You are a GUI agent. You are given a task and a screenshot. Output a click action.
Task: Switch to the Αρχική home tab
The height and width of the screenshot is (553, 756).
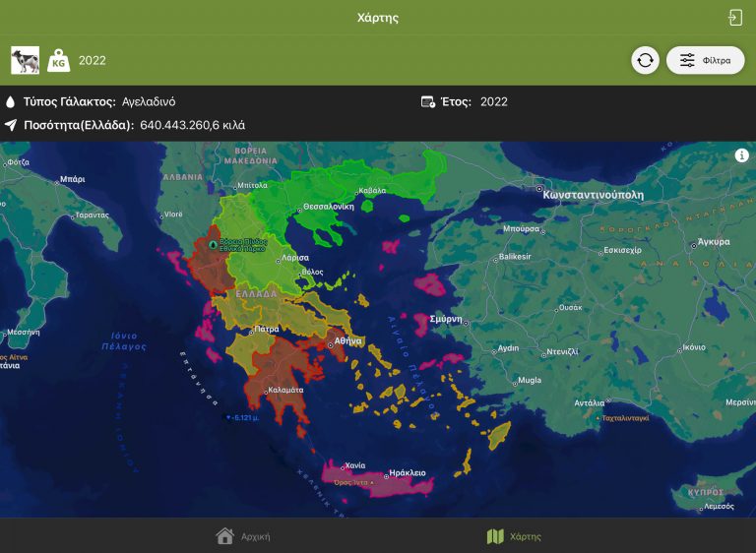[243, 536]
